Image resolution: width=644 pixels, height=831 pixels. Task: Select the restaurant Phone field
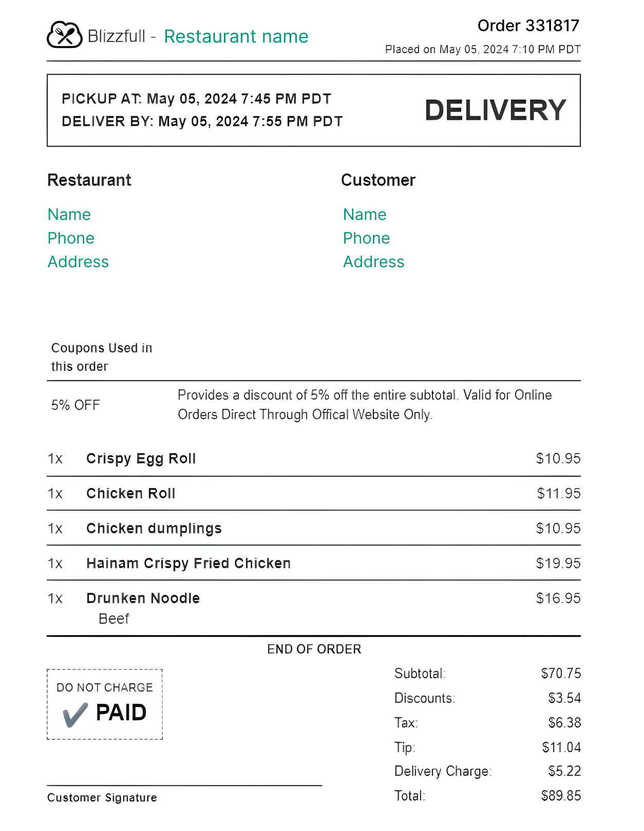(71, 238)
